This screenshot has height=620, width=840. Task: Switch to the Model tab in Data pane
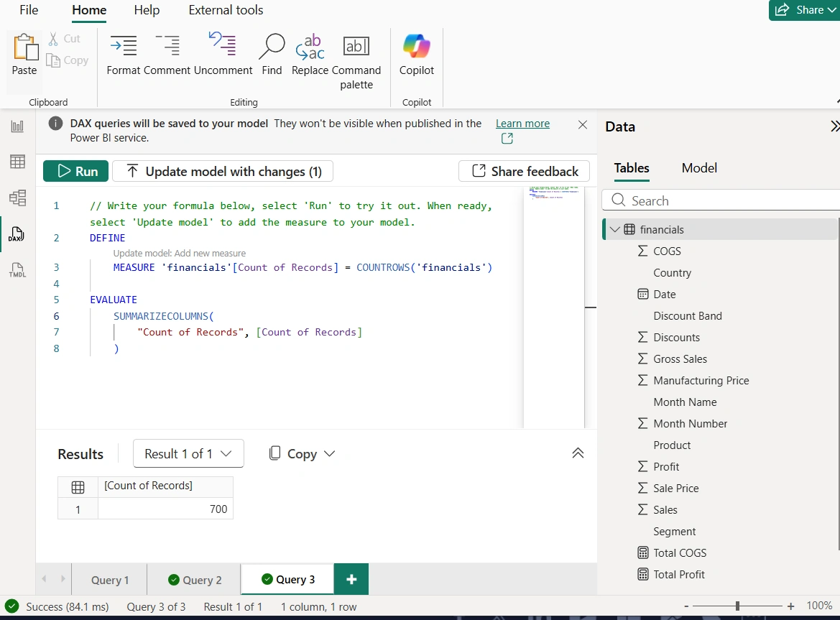pyautogui.click(x=699, y=168)
